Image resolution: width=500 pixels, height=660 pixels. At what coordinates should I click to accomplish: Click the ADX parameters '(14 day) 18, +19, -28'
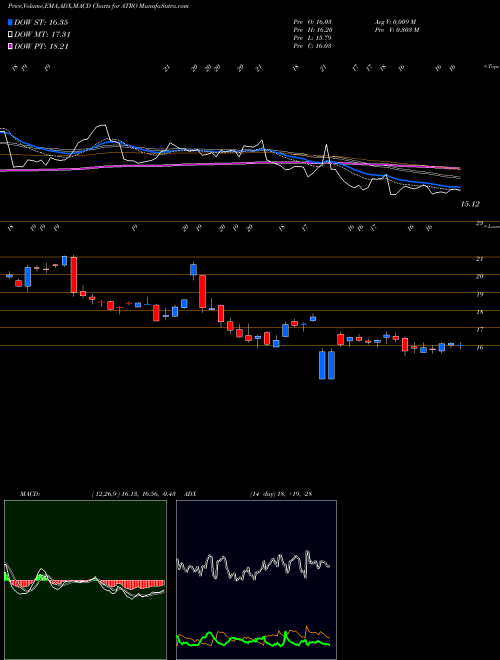point(280,494)
